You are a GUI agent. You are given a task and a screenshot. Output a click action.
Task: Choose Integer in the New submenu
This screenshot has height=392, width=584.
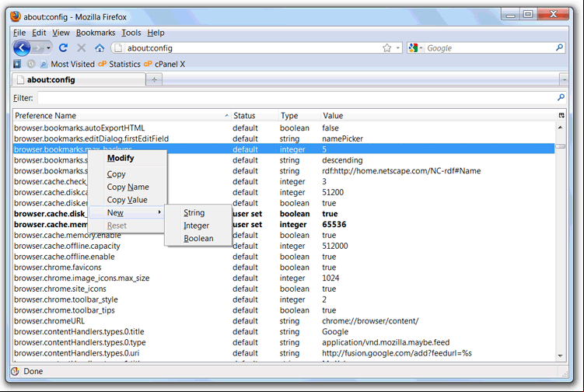(x=198, y=226)
